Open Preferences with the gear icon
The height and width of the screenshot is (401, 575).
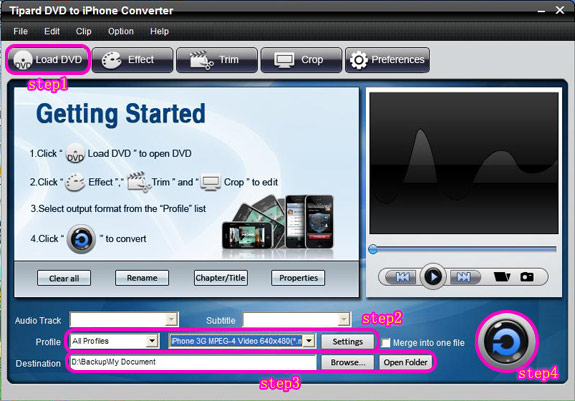pyautogui.click(x=387, y=60)
